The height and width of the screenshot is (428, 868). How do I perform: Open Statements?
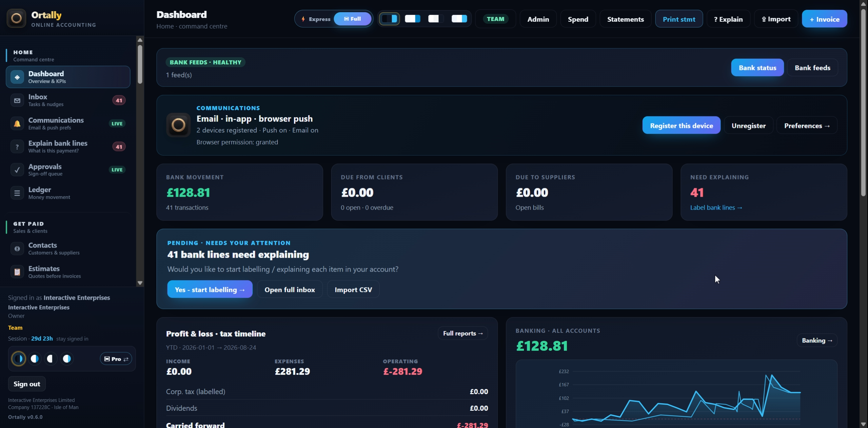coord(626,19)
